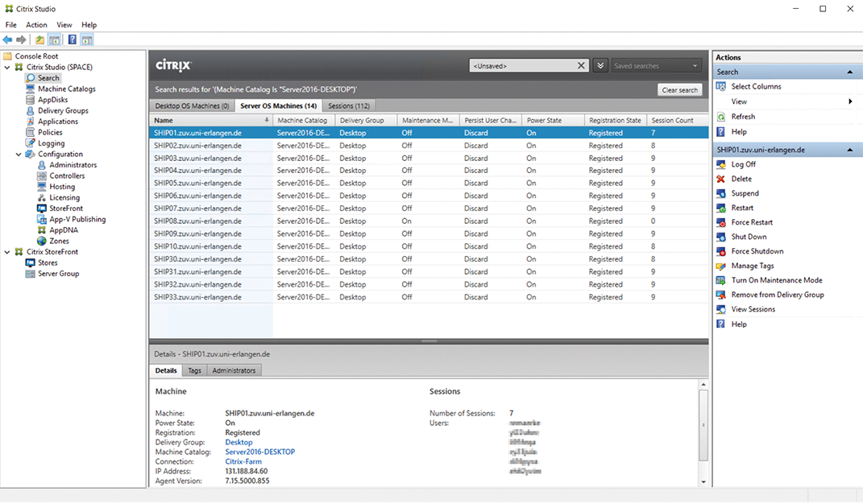Click the Turn On Maintenance Mode icon
Screen dimensions: 863x504
(x=721, y=280)
